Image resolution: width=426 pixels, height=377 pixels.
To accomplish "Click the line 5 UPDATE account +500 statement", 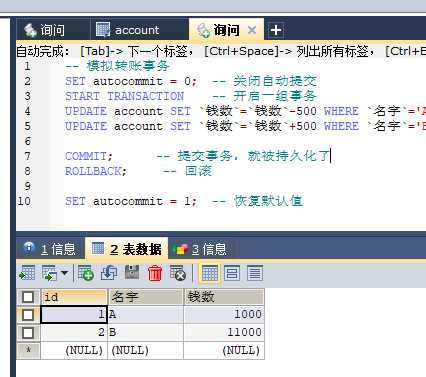I will pos(245,126).
